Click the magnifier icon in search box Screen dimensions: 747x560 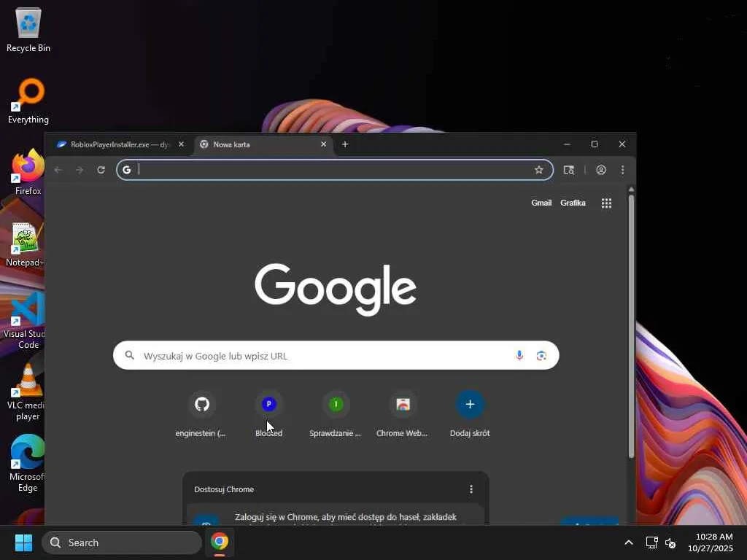tap(130, 355)
